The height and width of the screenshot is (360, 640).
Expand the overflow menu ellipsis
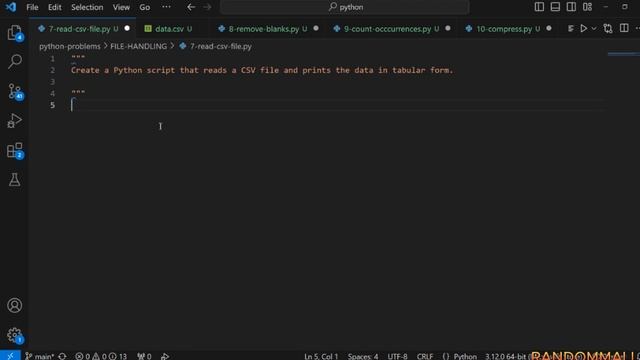tap(166, 7)
